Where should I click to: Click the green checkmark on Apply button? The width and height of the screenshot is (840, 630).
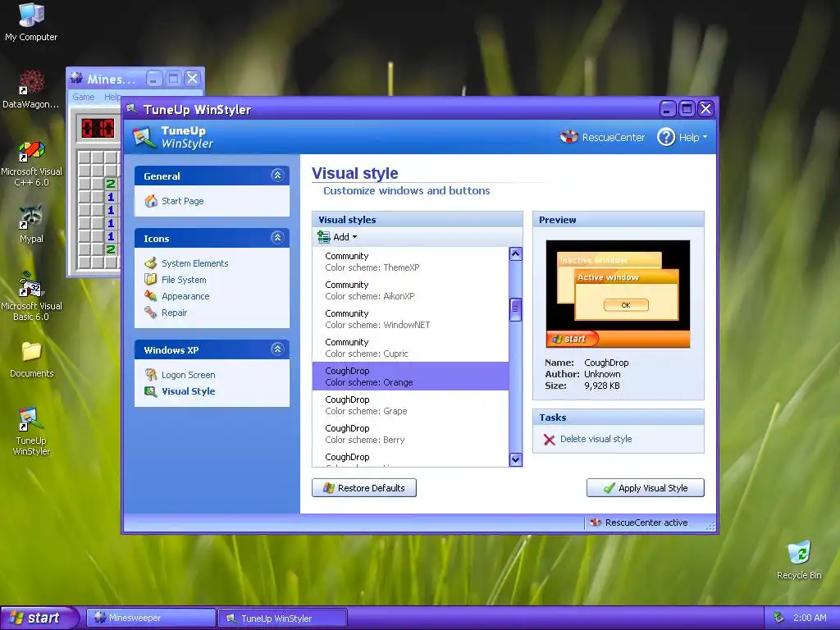(x=609, y=488)
